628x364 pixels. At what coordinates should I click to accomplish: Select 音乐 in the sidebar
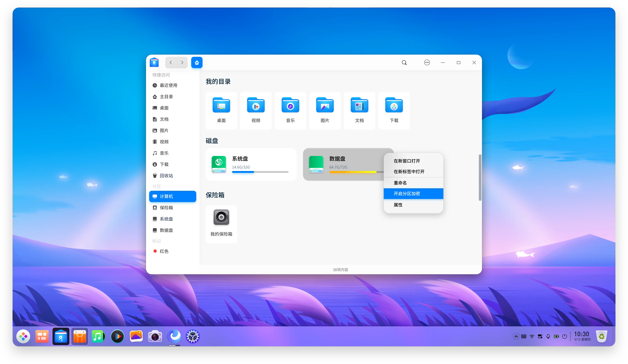[172, 153]
